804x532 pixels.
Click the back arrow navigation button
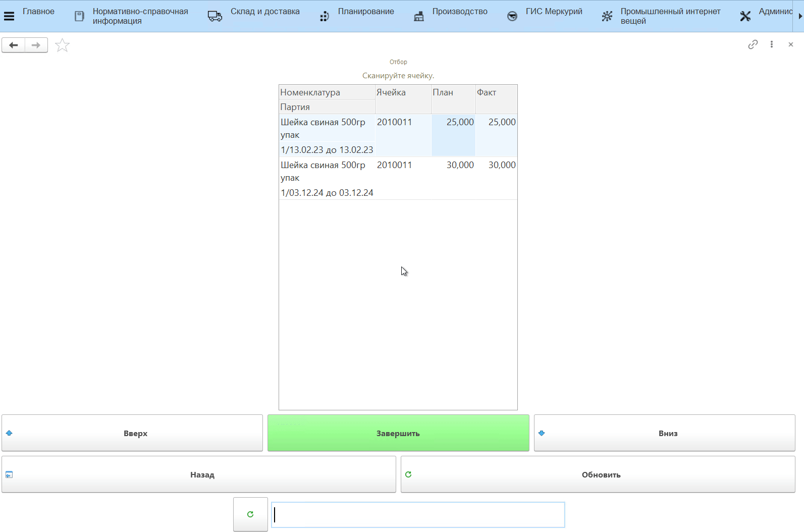tap(14, 45)
